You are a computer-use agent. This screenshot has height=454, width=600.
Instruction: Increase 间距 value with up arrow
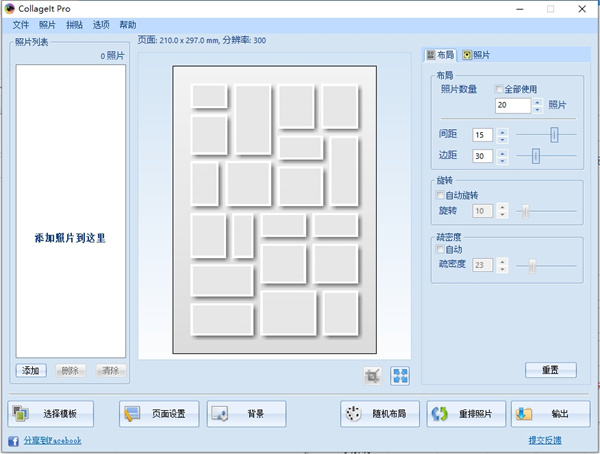click(x=502, y=132)
